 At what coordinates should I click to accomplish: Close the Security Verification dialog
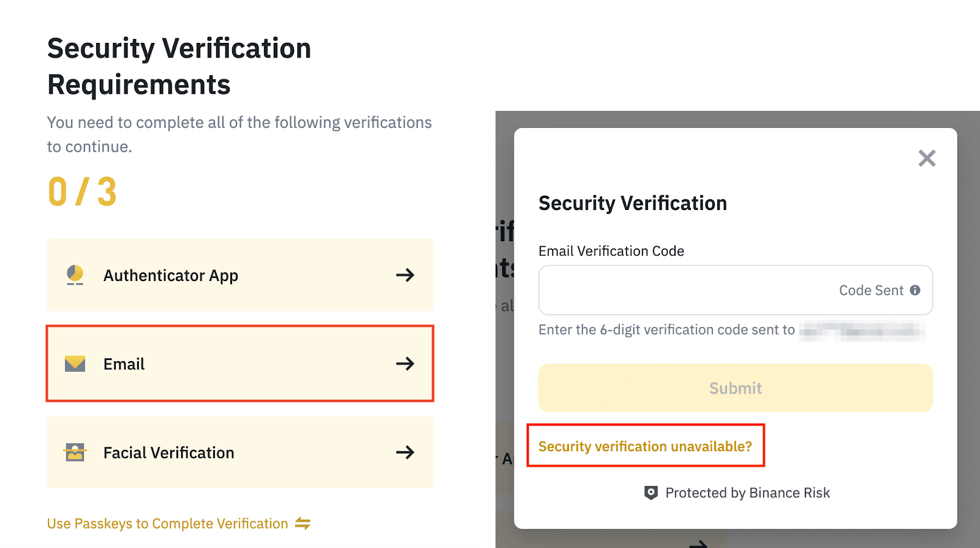coord(927,159)
